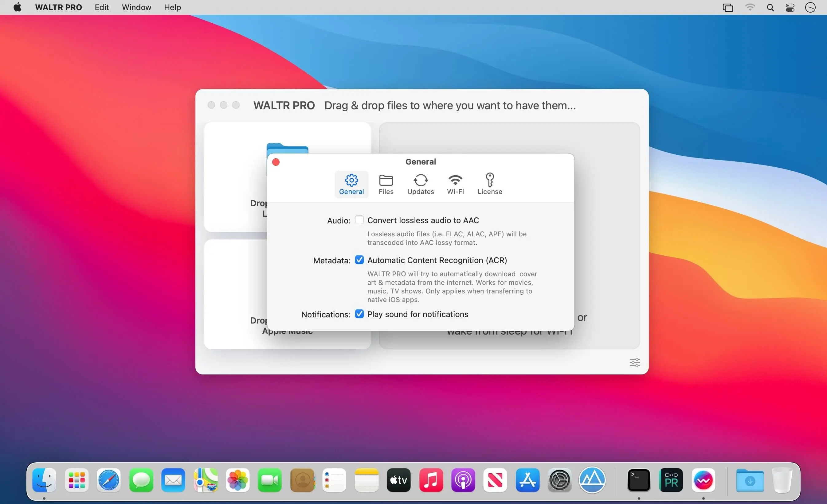Open the Edit menu
This screenshot has width=827, height=504.
pos(102,7)
